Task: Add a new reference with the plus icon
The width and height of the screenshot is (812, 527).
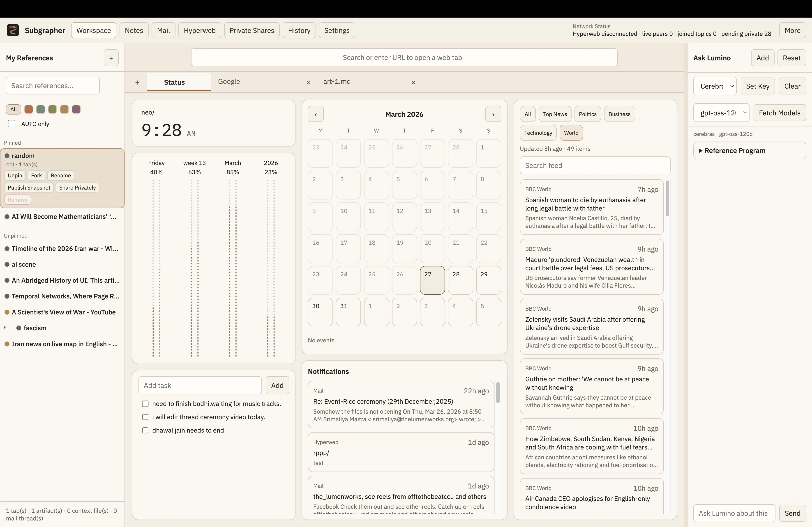Action: (111, 58)
